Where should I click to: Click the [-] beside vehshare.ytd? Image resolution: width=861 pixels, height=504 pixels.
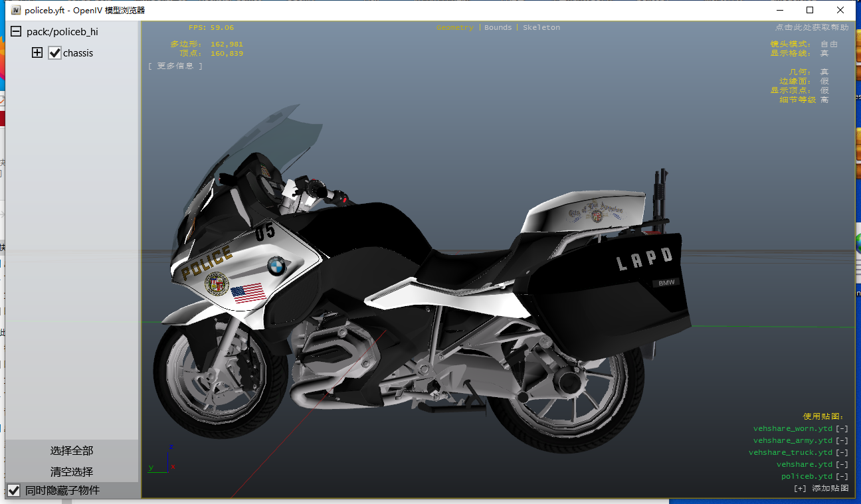(x=842, y=465)
